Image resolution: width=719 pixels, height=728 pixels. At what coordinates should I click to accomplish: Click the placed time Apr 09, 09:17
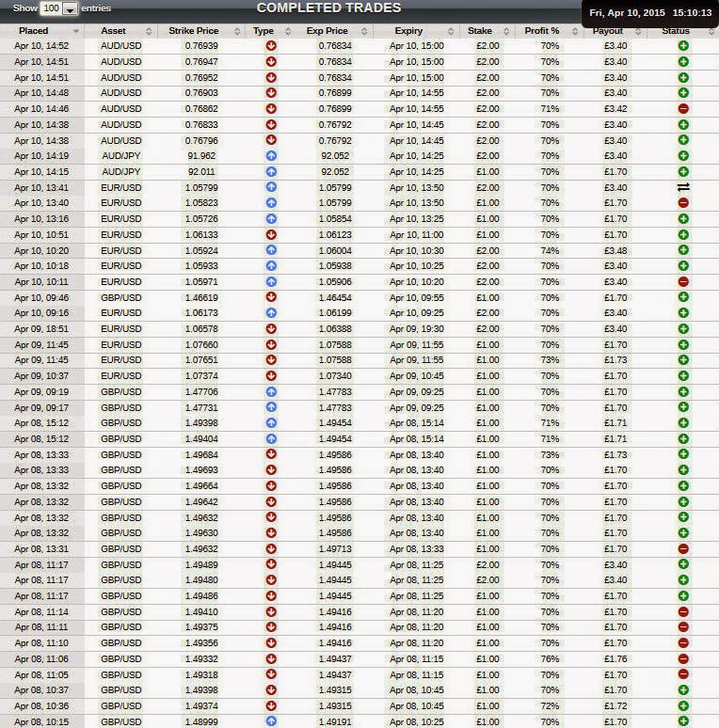41,407
